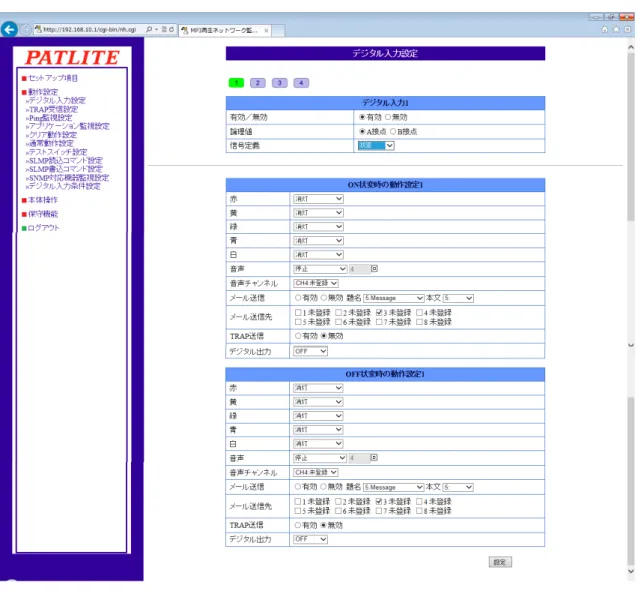
Task: Open OFF-state 白 light dropdown
Action: 318,444
